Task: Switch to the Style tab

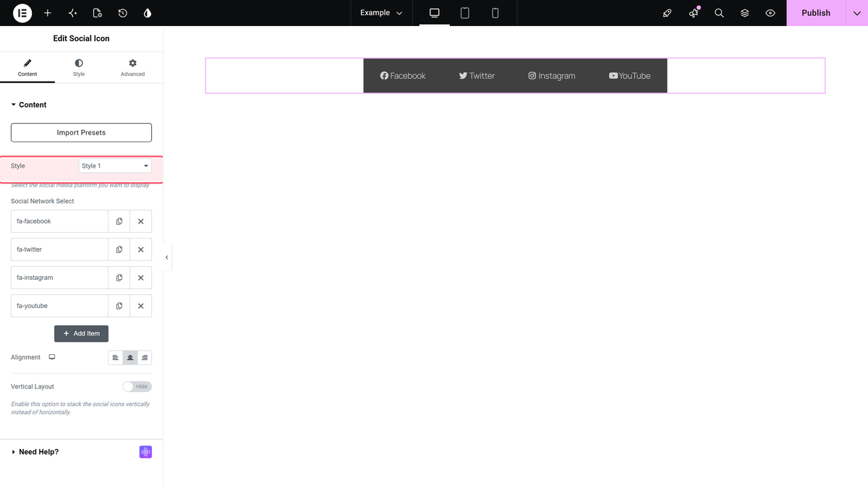Action: coord(79,68)
